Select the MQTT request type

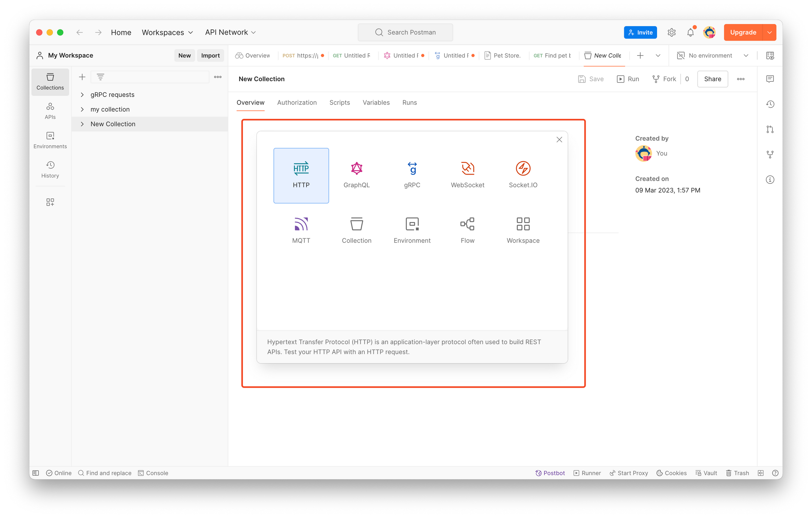click(x=301, y=230)
